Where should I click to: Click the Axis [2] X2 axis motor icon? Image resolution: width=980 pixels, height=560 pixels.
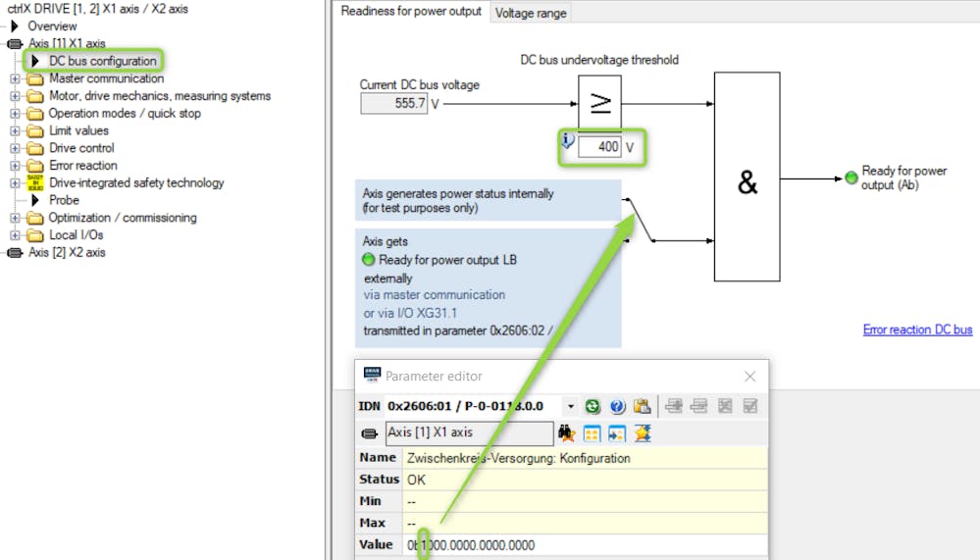(x=15, y=253)
